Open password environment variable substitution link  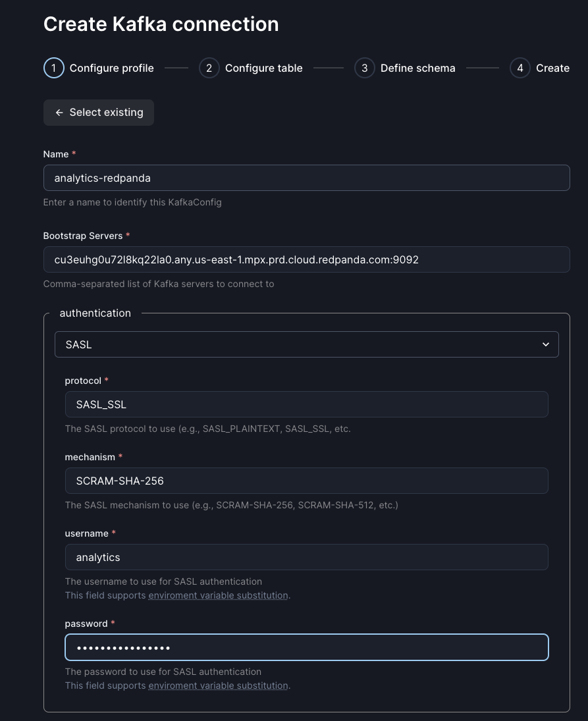(218, 685)
